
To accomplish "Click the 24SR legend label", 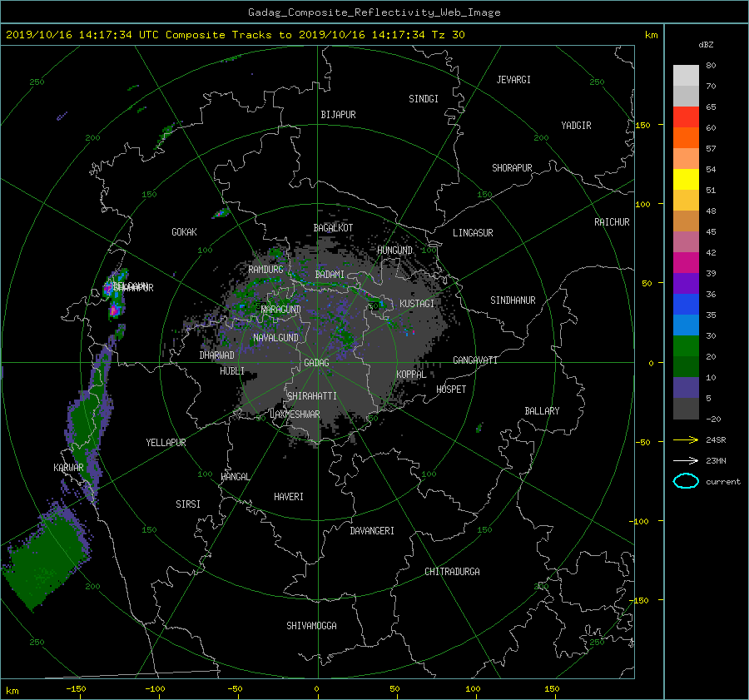I will pos(716,440).
